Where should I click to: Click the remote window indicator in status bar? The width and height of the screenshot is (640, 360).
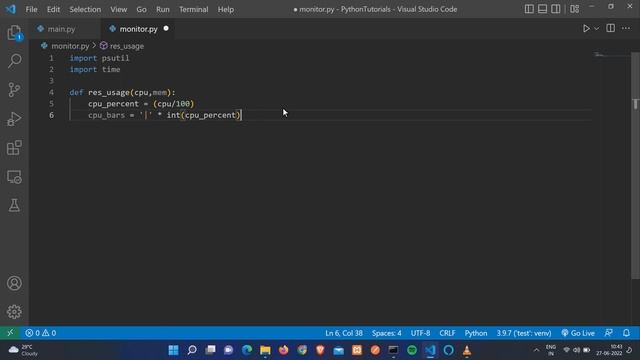10,333
